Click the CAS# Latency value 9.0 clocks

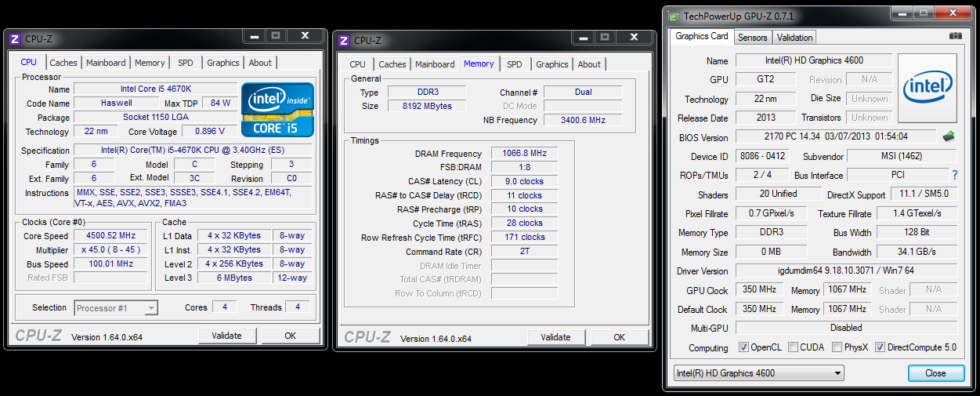pyautogui.click(x=525, y=181)
